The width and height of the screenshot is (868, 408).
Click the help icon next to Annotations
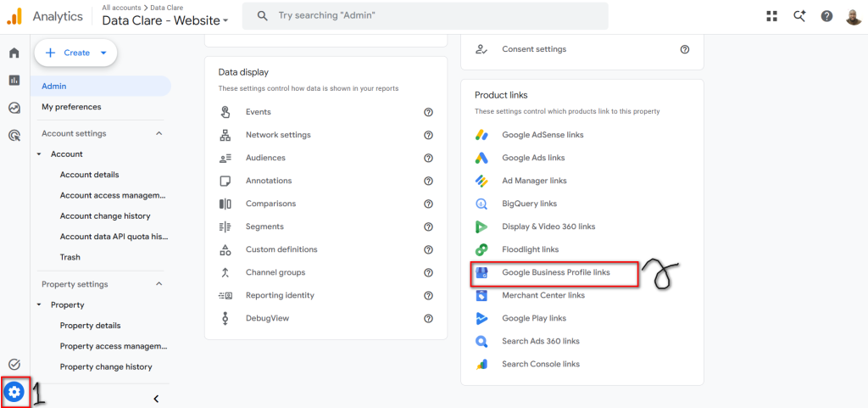pyautogui.click(x=428, y=181)
